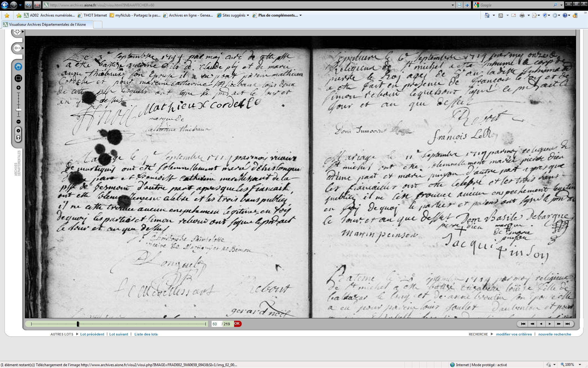Viewport: 588px width, 368px height.
Task: Click the zoom out minus button
Action: click(x=18, y=122)
